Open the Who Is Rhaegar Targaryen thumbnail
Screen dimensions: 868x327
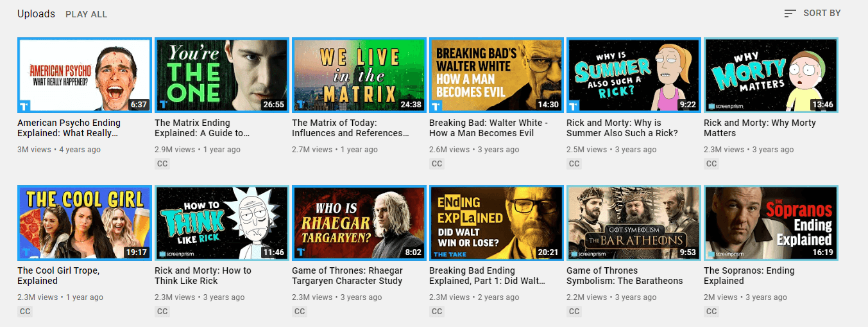point(359,223)
